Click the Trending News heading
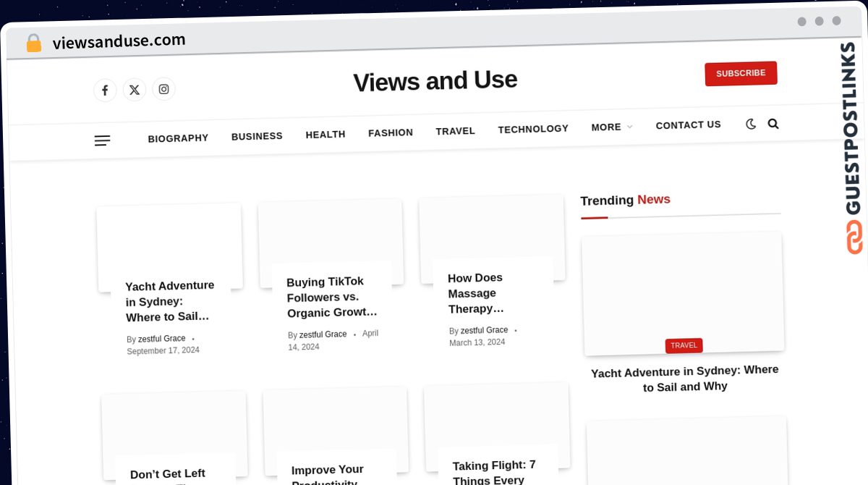This screenshot has height=485, width=868. pos(626,201)
